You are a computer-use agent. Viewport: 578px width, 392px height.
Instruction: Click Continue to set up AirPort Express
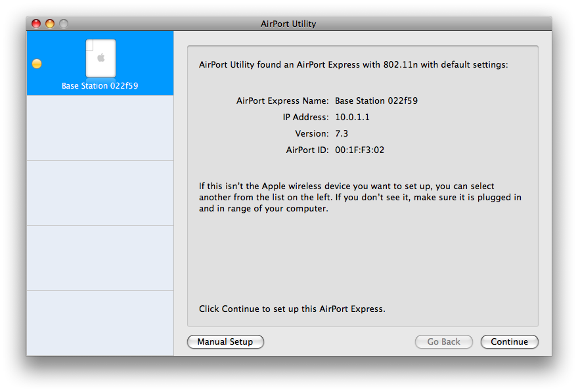click(x=509, y=341)
